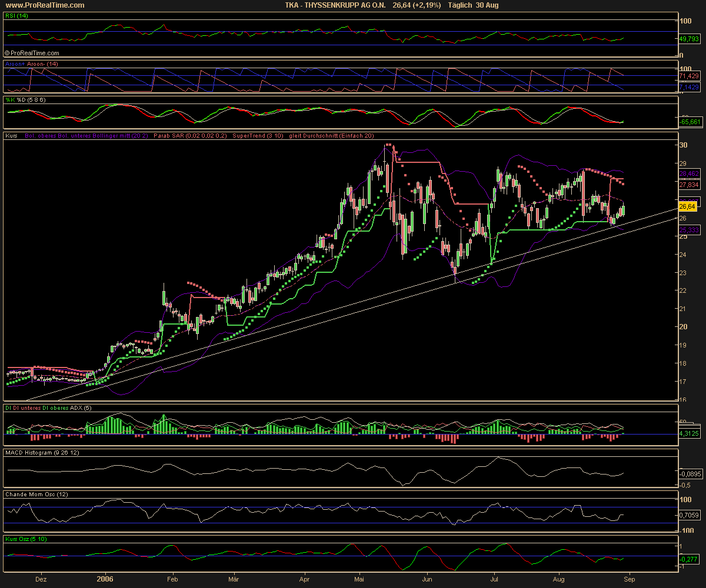706x588 pixels.
Task: Select the %K %D (5 8 6) label
Action: click(25, 100)
